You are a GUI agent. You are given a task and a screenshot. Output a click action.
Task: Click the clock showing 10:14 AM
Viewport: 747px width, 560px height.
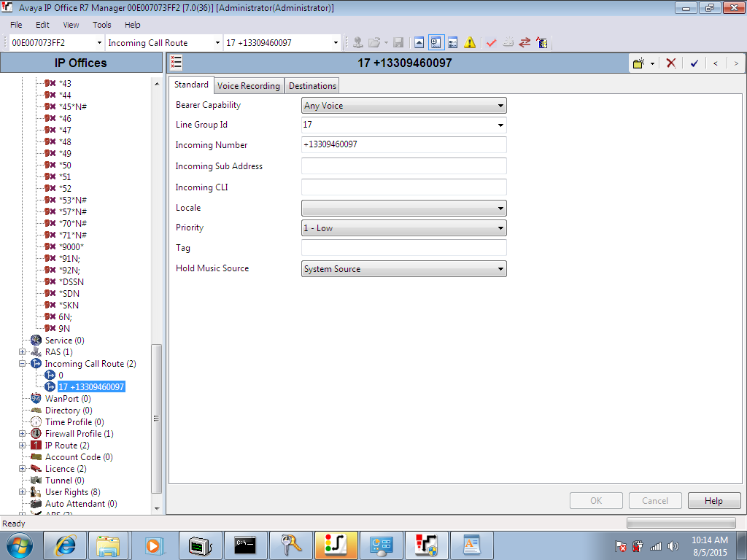709,540
